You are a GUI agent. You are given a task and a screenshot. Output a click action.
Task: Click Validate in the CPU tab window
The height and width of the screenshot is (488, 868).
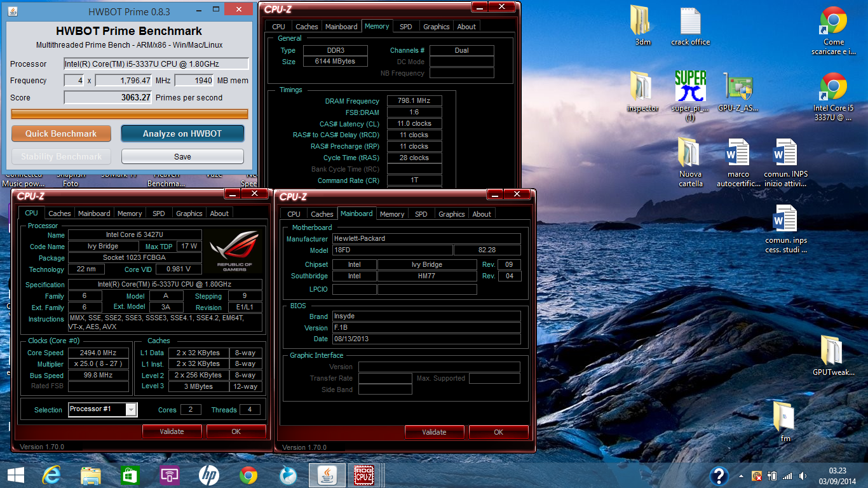coord(172,431)
